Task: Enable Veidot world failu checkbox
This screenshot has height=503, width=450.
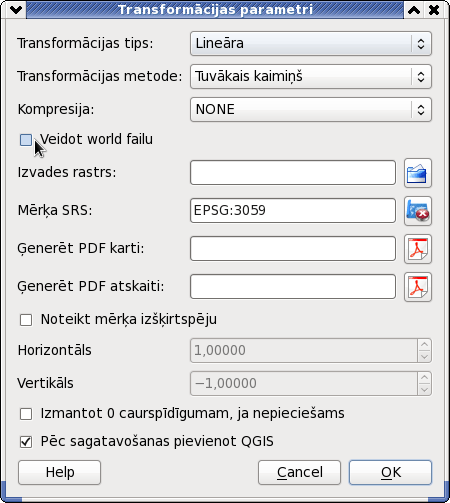Action: pos(26,140)
